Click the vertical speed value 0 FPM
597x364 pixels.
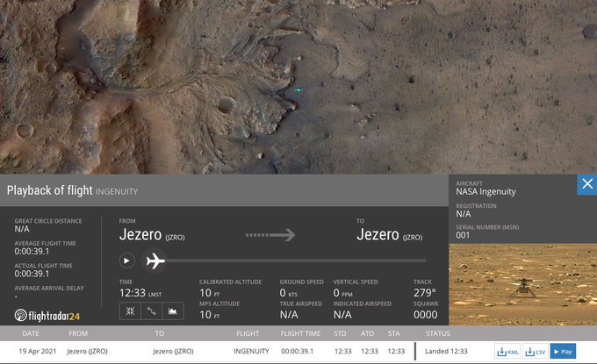[342, 293]
